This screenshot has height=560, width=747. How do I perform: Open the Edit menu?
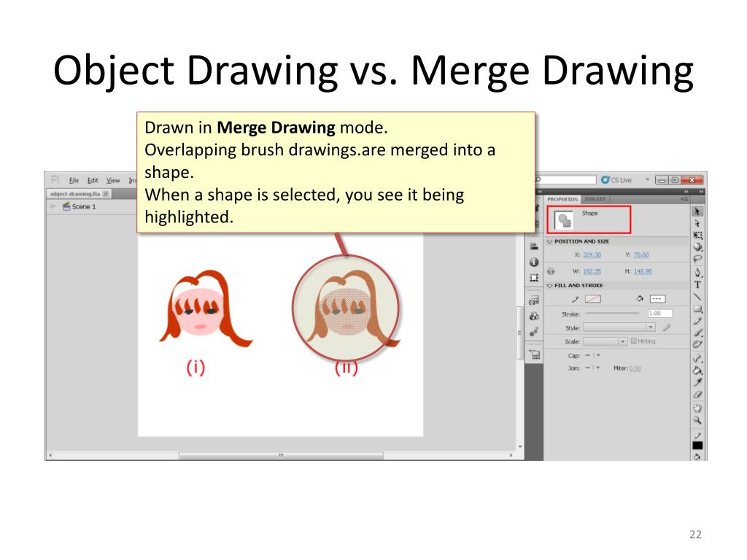point(93,180)
